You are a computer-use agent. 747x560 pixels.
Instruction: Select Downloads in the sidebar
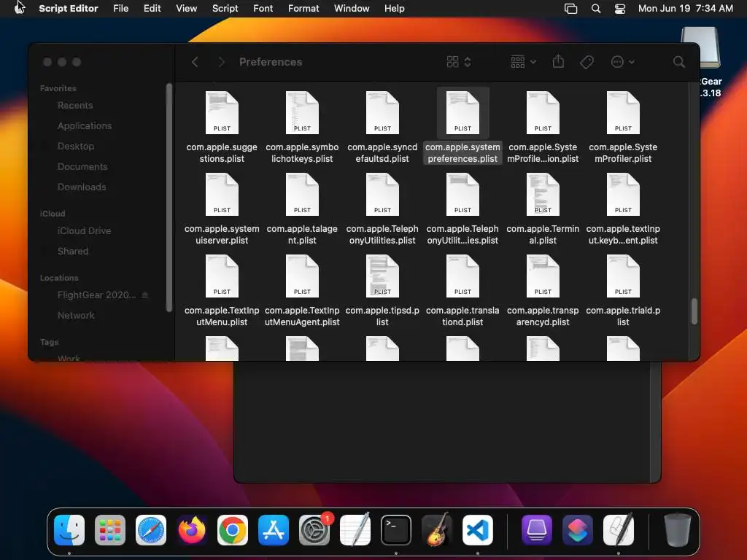82,187
